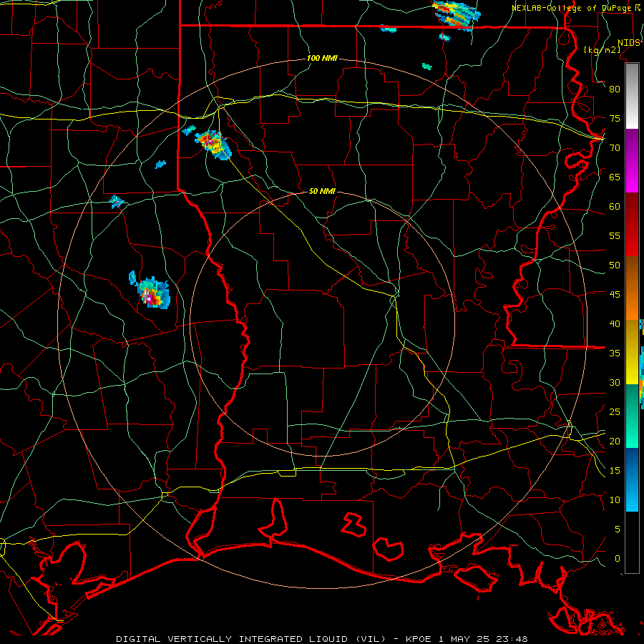644x644 pixels.
Task: Click the 80 value on the VIL scale
Action: tap(615, 89)
